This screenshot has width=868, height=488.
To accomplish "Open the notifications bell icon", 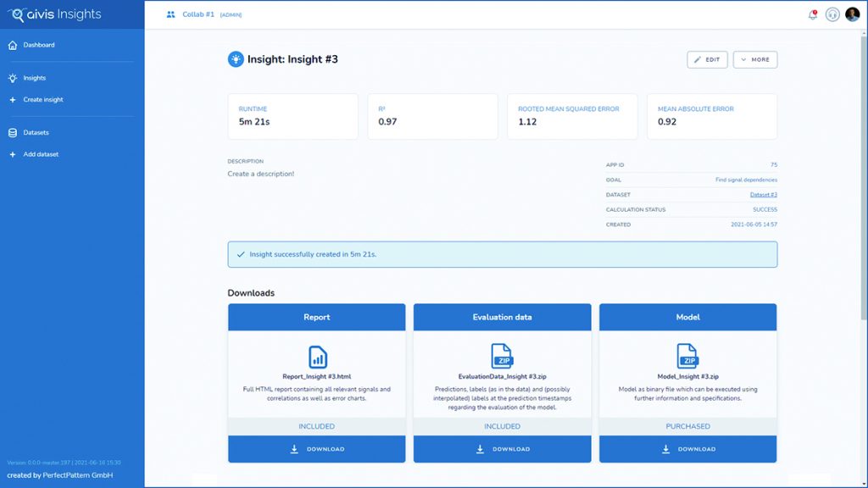I will tap(812, 14).
